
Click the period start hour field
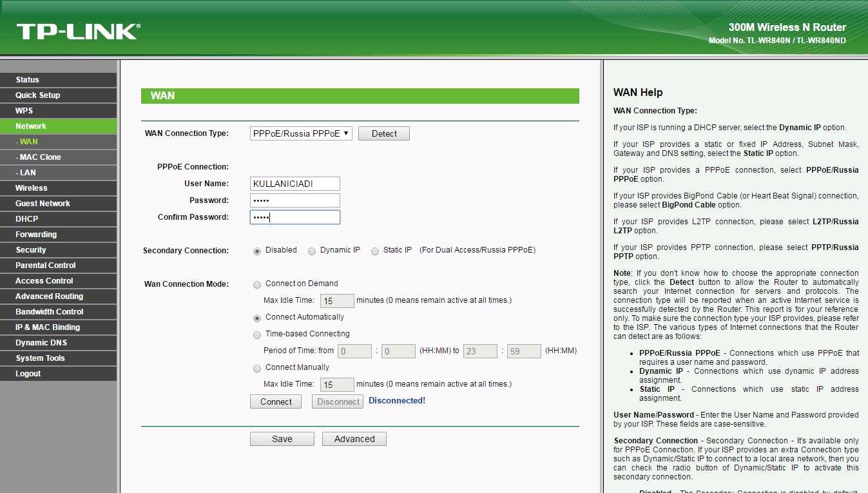point(355,351)
